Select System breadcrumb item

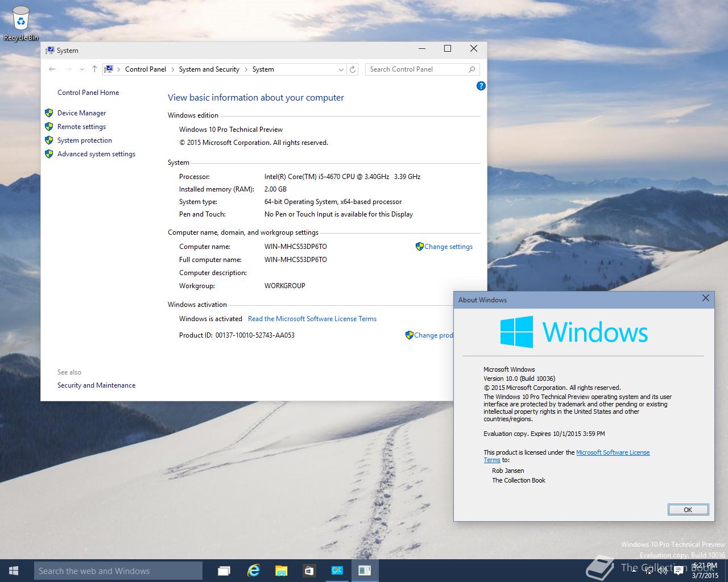click(x=263, y=69)
